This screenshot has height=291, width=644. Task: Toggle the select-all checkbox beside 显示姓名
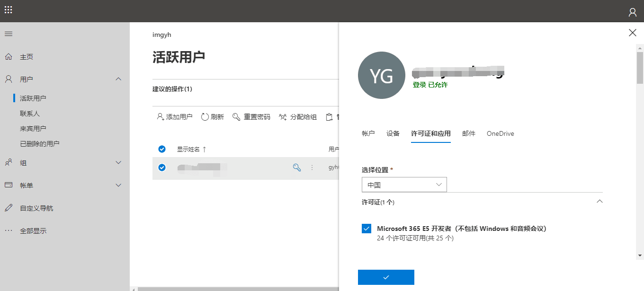click(x=162, y=149)
